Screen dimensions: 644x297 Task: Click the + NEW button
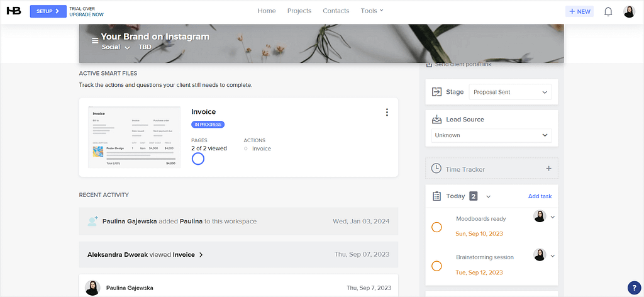(x=579, y=11)
